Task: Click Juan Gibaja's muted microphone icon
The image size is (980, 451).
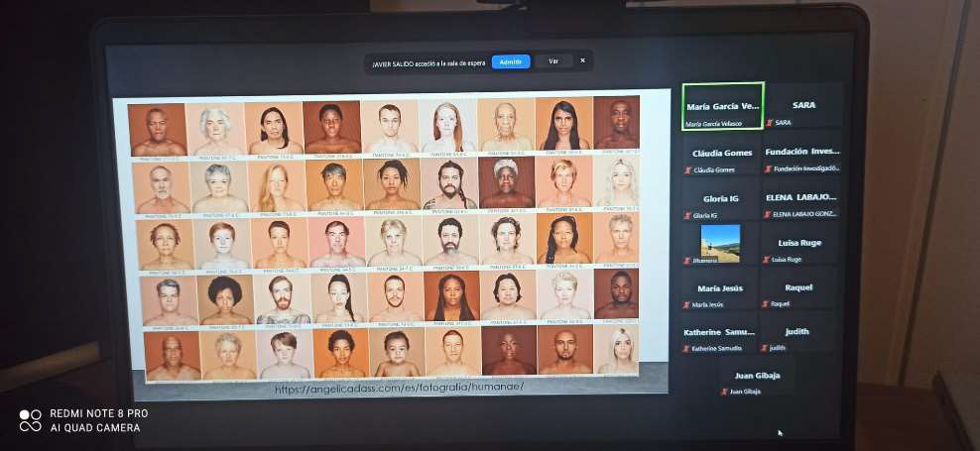Action: click(x=725, y=392)
